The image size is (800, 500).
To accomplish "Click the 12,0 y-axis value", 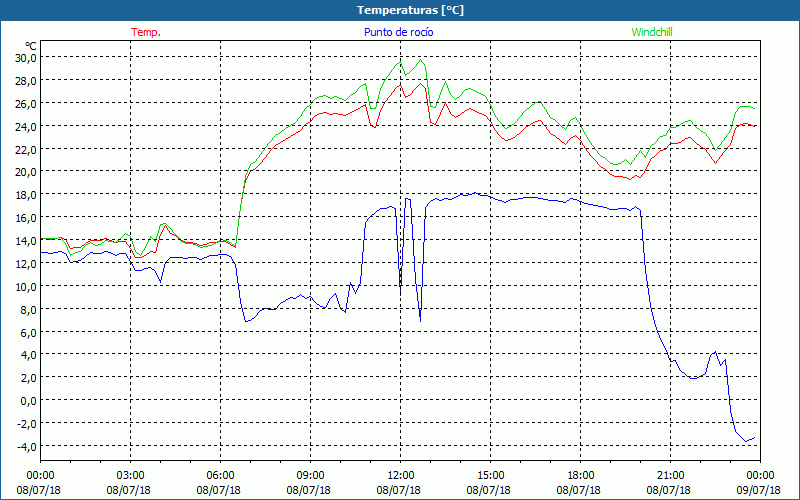I will pyautogui.click(x=26, y=264).
